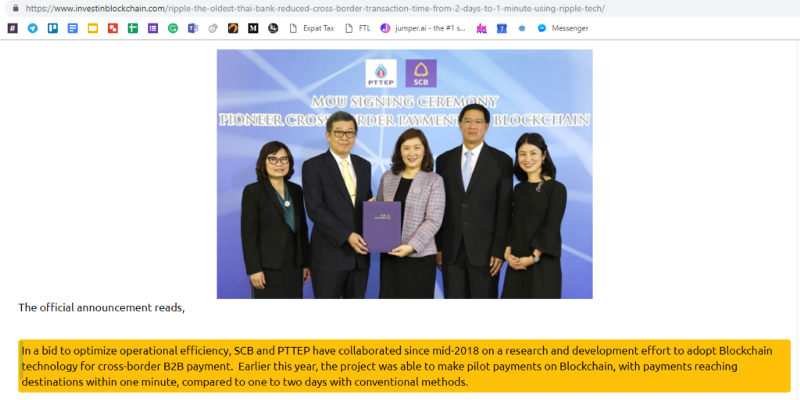This screenshot has height=400, width=800.
Task: Open the jumper.ai bookmark
Action: [423, 29]
